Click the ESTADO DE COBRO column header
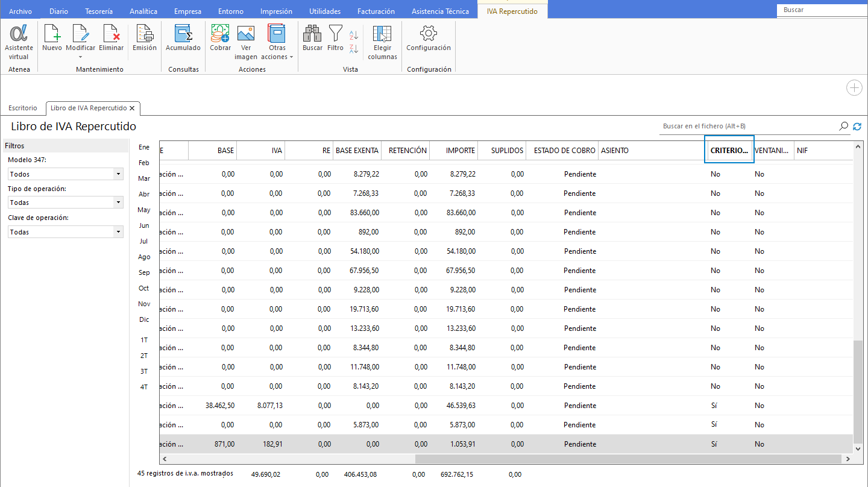Image resolution: width=868 pixels, height=487 pixels. [562, 151]
